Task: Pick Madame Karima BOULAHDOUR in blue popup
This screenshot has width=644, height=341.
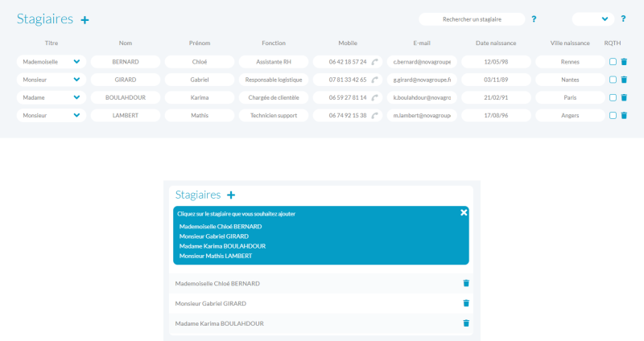Action: (223, 246)
